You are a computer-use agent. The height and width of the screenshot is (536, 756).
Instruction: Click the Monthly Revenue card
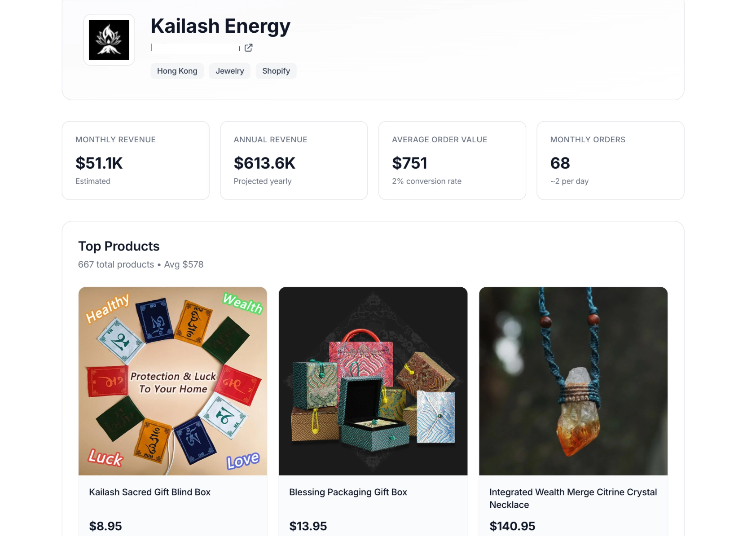point(136,161)
